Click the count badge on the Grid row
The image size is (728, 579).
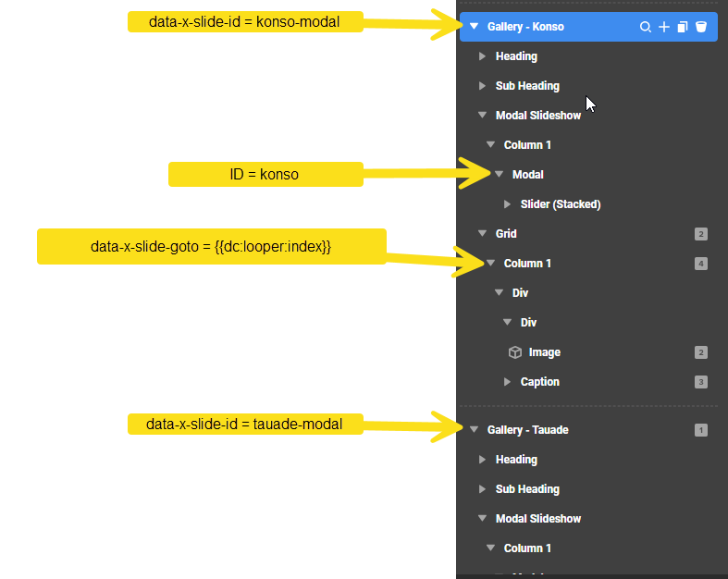click(x=701, y=234)
